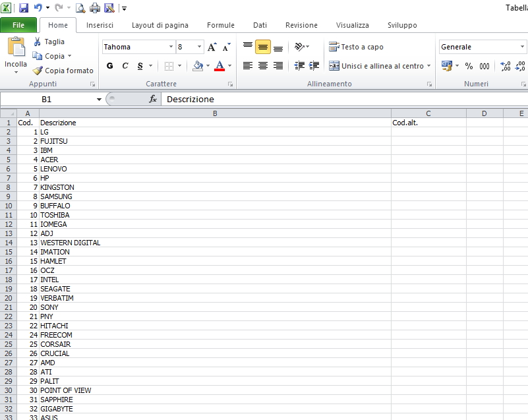Toggle align text right
Image resolution: width=528 pixels, height=420 pixels.
pyautogui.click(x=278, y=66)
